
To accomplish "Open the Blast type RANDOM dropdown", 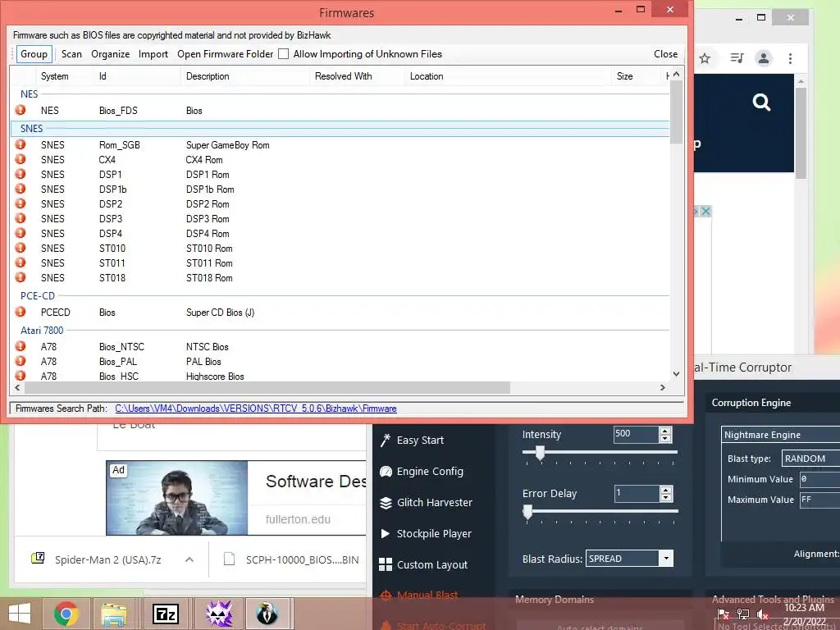I will (x=810, y=459).
